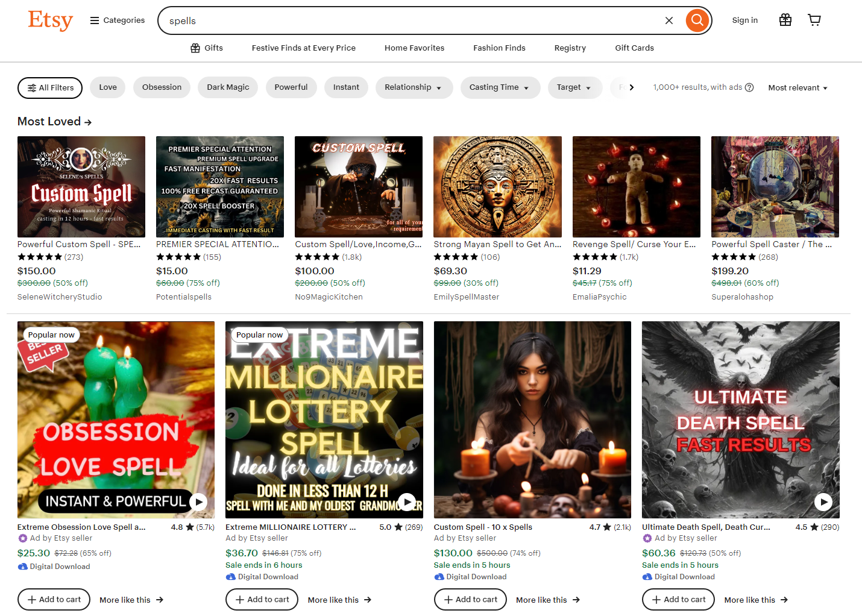The width and height of the screenshot is (862, 616).
Task: Add Ultimate Death Spell to cart
Action: (678, 600)
